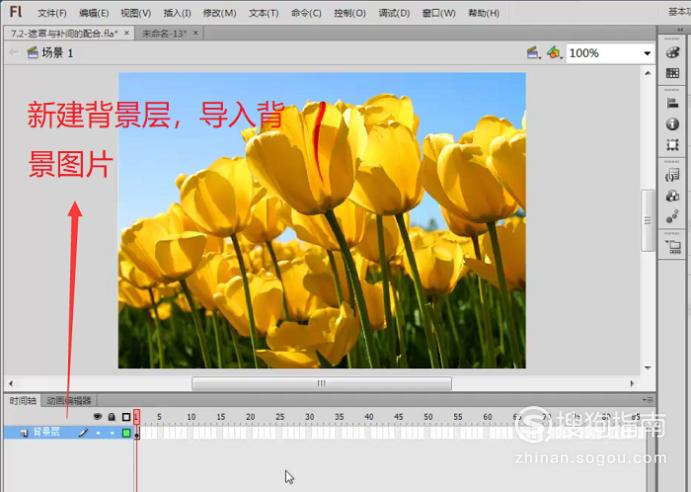Open the 文件(F) menu
This screenshot has width=691, height=492.
click(52, 13)
